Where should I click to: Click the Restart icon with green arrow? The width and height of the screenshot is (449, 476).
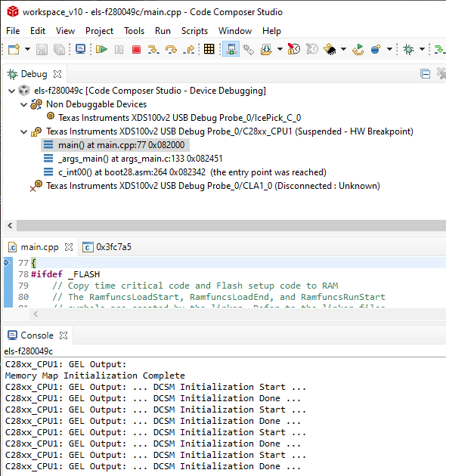click(x=358, y=49)
